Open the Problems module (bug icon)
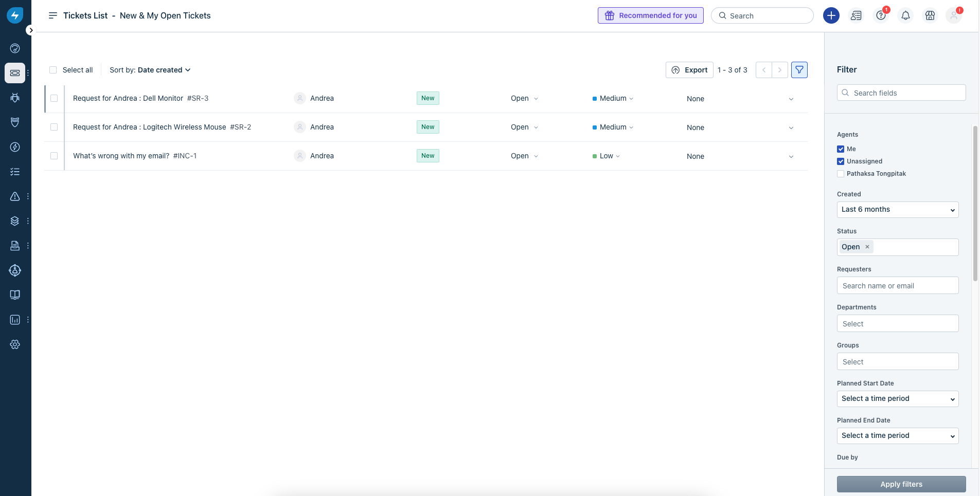Screen dimensions: 980x496 (x=15, y=98)
